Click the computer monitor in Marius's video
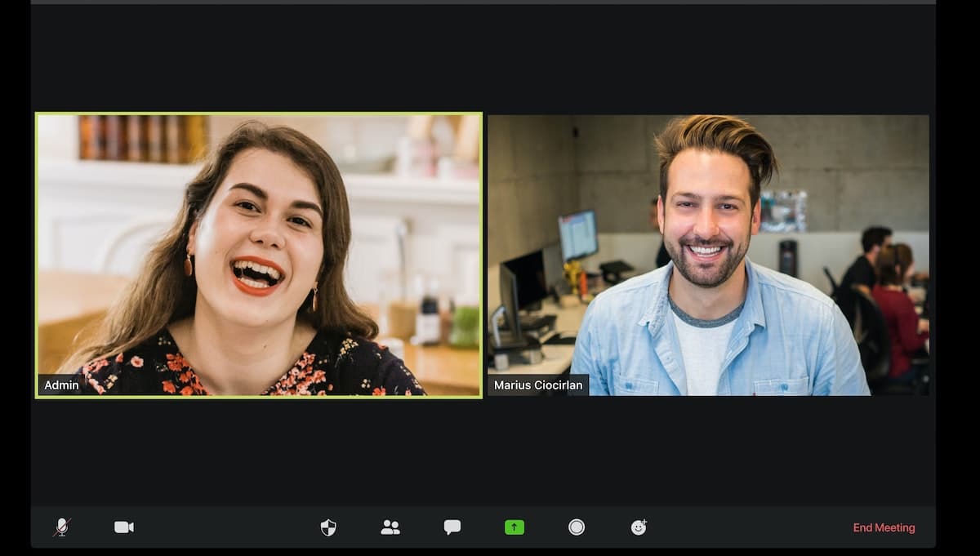Viewport: 980px width, 556px height. pos(577,235)
